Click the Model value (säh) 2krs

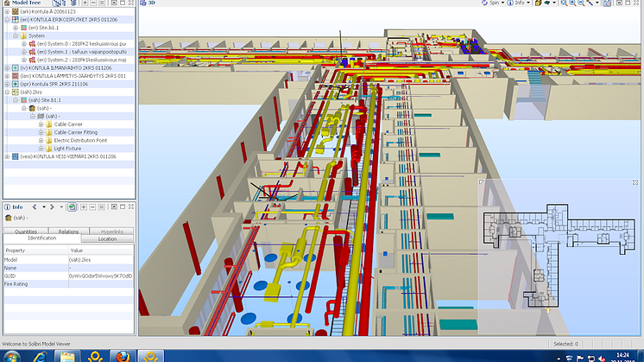tap(79, 260)
